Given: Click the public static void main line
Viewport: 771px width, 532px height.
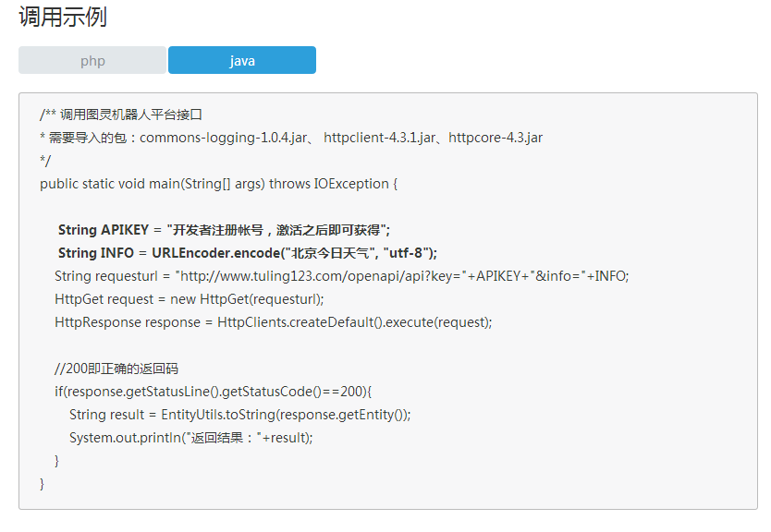Looking at the screenshot, I should coord(219,184).
